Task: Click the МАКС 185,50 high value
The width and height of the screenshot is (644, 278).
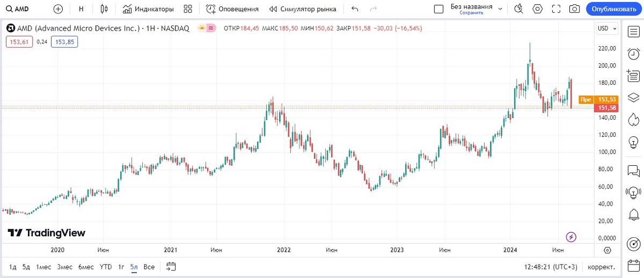Action: point(279,28)
